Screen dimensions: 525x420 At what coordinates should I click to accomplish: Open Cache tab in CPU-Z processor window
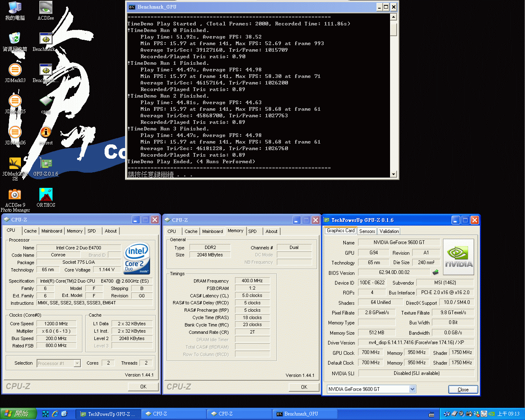(x=30, y=231)
